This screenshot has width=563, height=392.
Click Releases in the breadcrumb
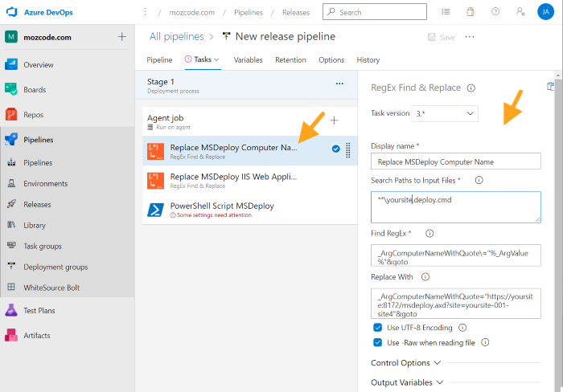296,13
